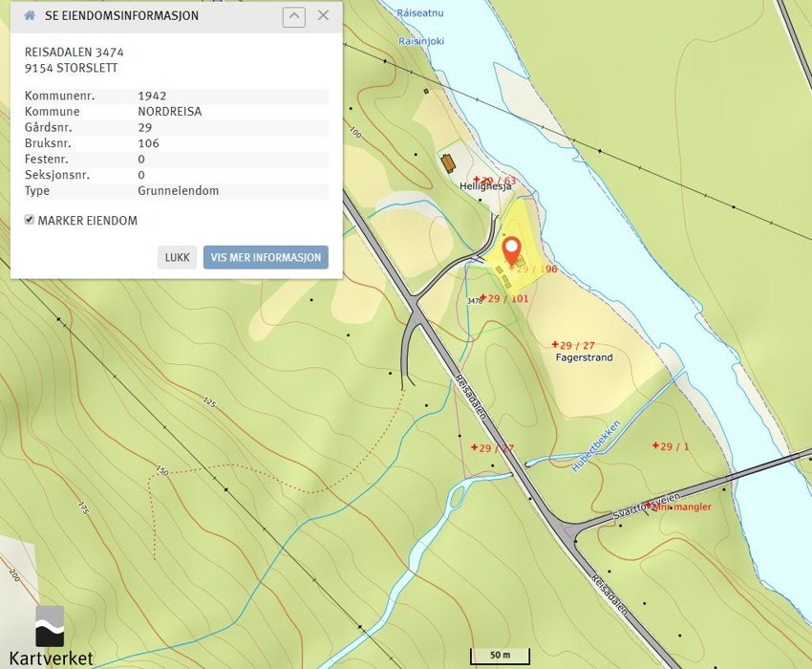Click Kommunenr. value 1942

pyautogui.click(x=152, y=96)
